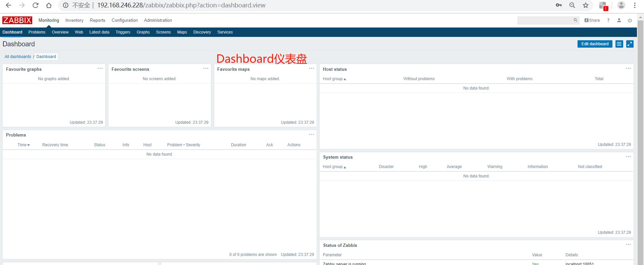The width and height of the screenshot is (644, 265).
Task: Open the browser extension icon with red badge
Action: click(x=603, y=6)
